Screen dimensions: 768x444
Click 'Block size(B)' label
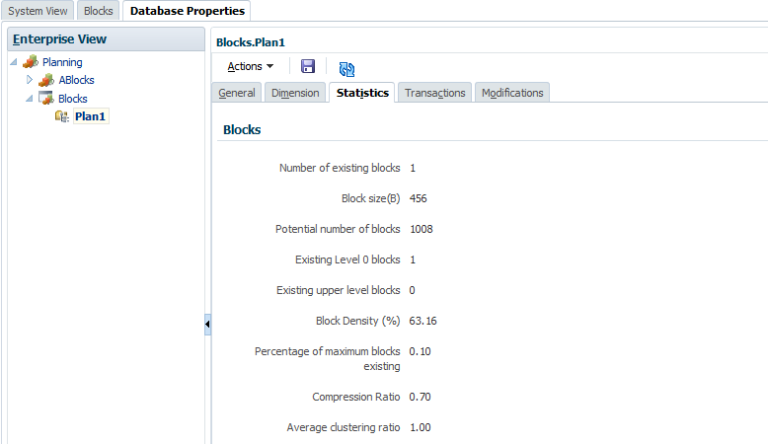(371, 198)
